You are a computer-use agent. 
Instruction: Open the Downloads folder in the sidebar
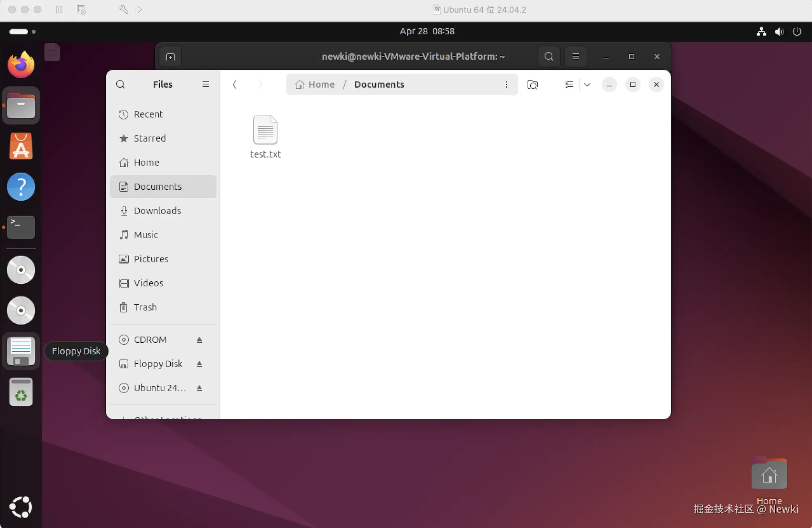pos(157,211)
